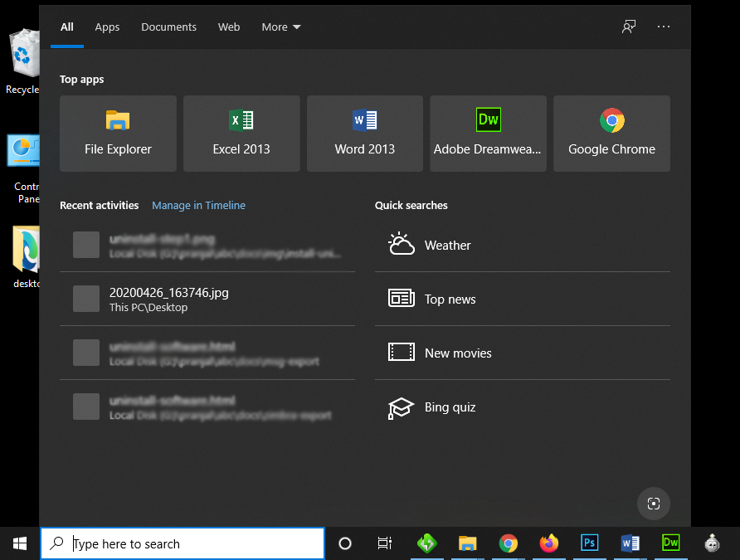Click This PC\Desktop path text
Image resolution: width=740 pixels, height=560 pixels.
click(148, 307)
